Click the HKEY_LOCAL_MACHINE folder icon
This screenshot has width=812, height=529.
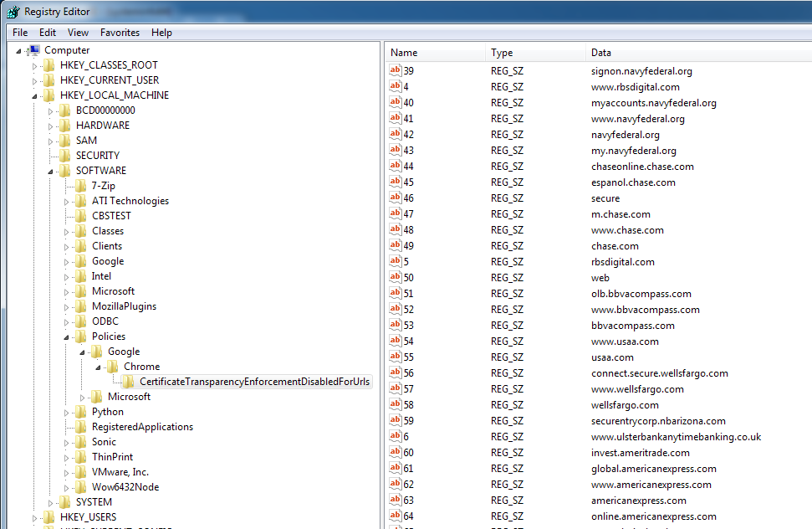(49, 95)
